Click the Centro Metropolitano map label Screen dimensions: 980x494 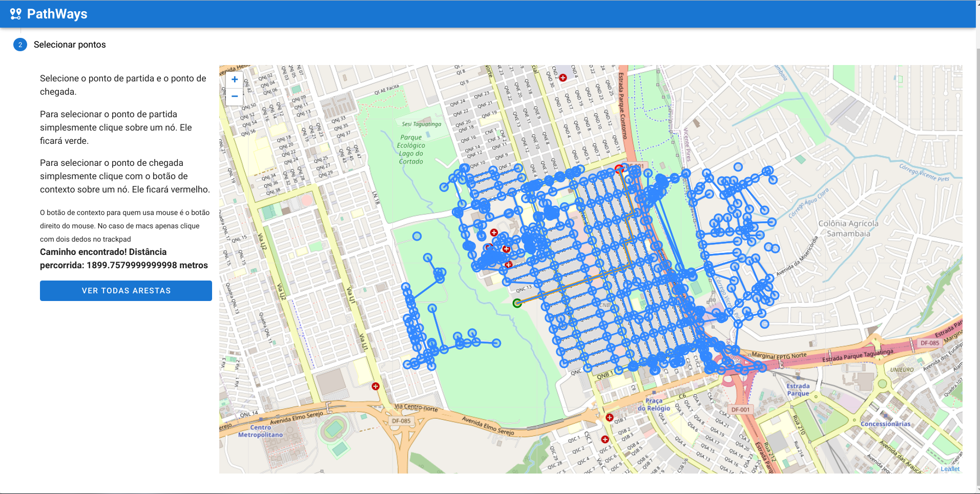(260, 431)
